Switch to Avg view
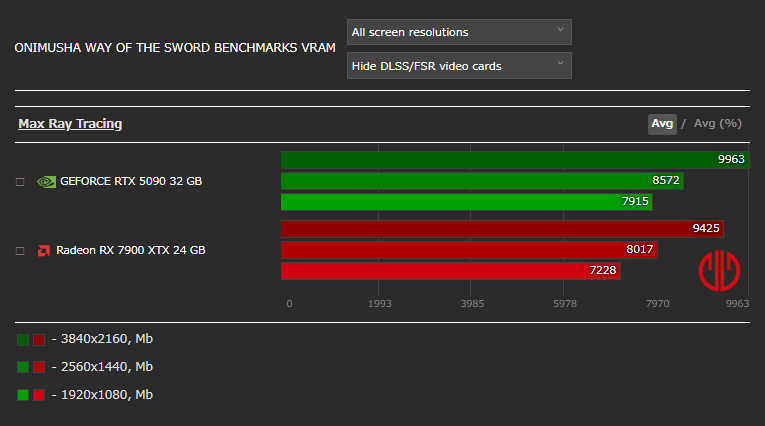765x426 pixels. coord(662,124)
